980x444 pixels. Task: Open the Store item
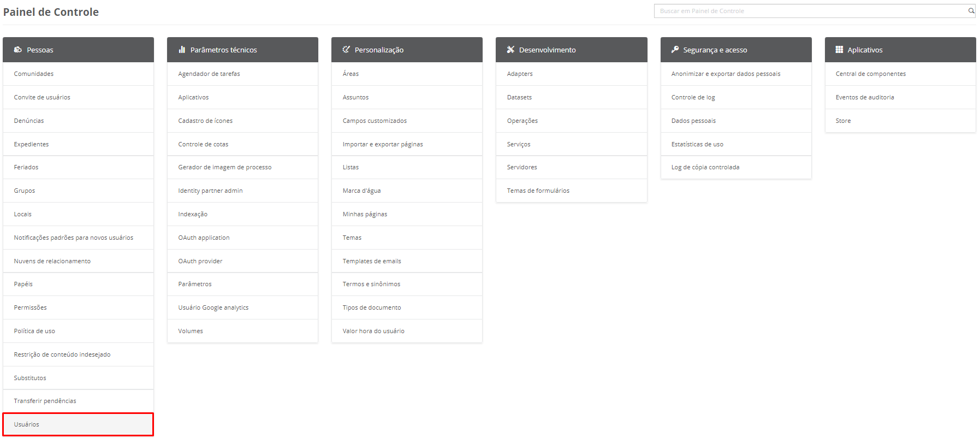[843, 121]
